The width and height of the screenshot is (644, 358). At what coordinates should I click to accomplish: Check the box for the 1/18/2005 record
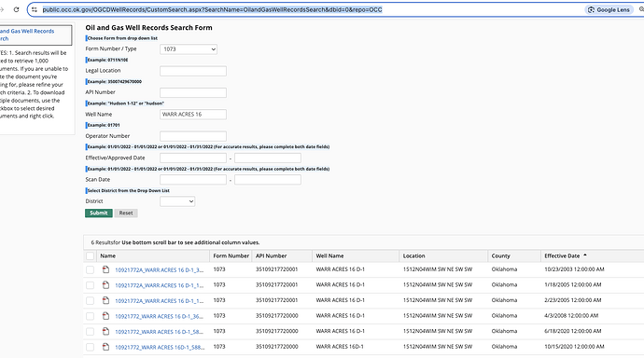tap(90, 285)
